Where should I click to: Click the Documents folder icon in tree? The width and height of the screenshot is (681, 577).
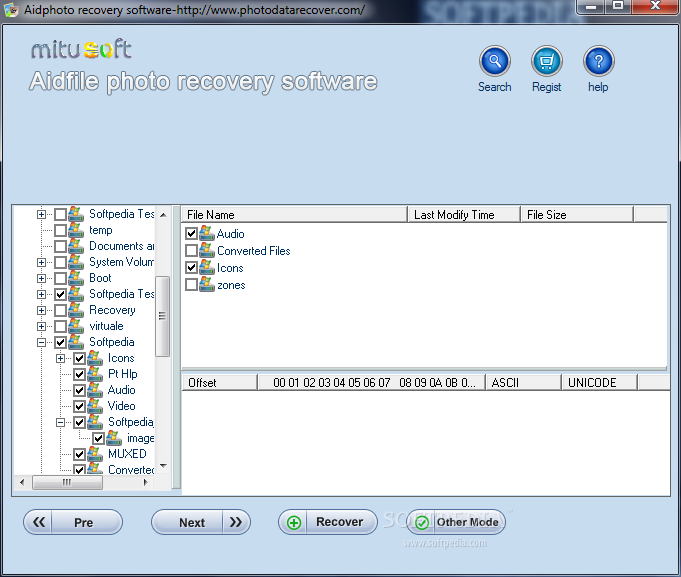(x=76, y=246)
